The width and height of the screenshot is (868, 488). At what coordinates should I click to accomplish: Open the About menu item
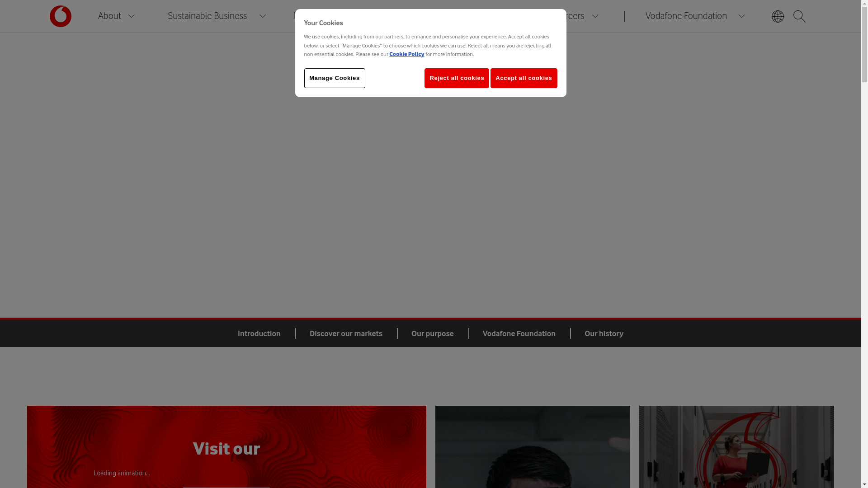(x=109, y=16)
